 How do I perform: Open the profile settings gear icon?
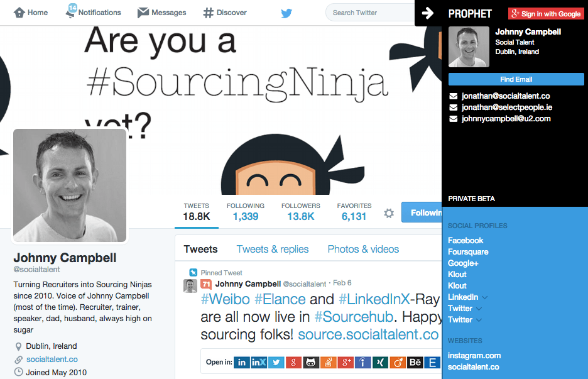[x=389, y=213]
